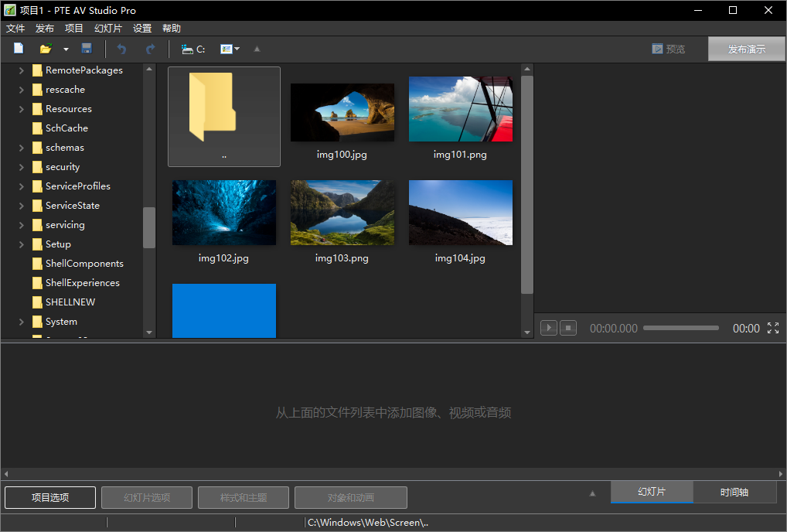Image resolution: width=787 pixels, height=532 pixels.
Task: Open 项目选项 settings
Action: pyautogui.click(x=49, y=497)
